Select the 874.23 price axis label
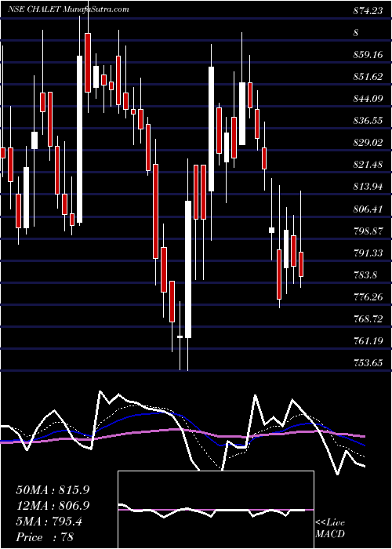Image resolution: width=392 pixels, height=549 pixels. pyautogui.click(x=368, y=11)
